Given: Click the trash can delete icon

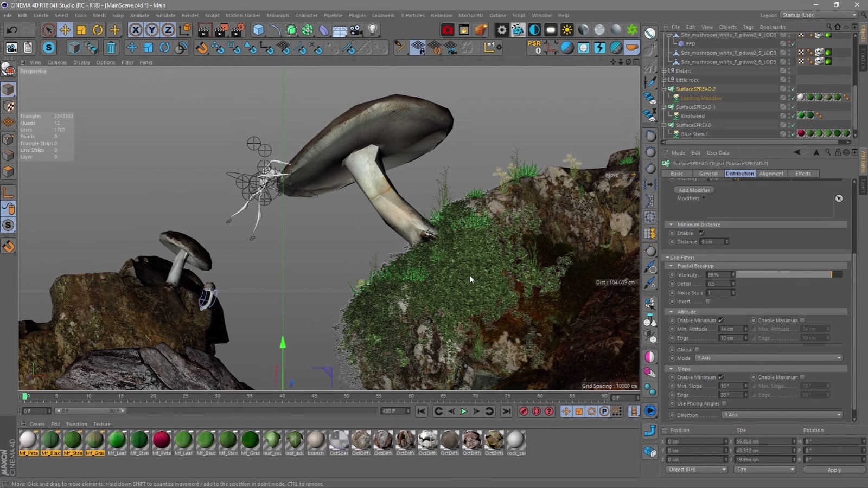Looking at the screenshot, I should [111, 48].
